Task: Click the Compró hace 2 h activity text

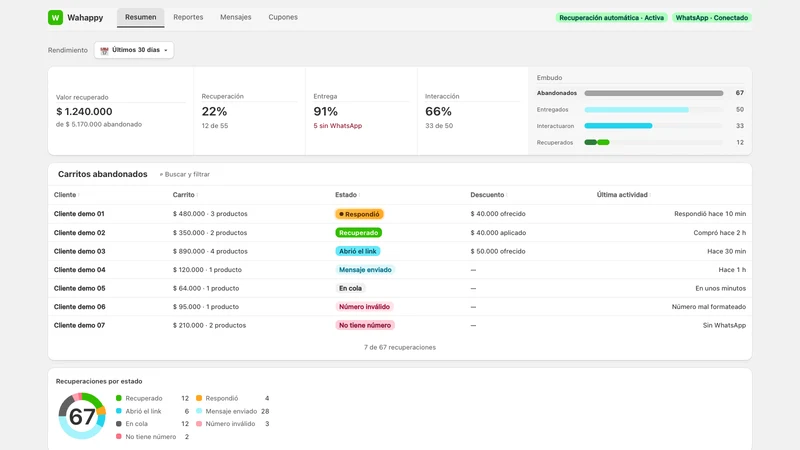Action: pyautogui.click(x=719, y=233)
